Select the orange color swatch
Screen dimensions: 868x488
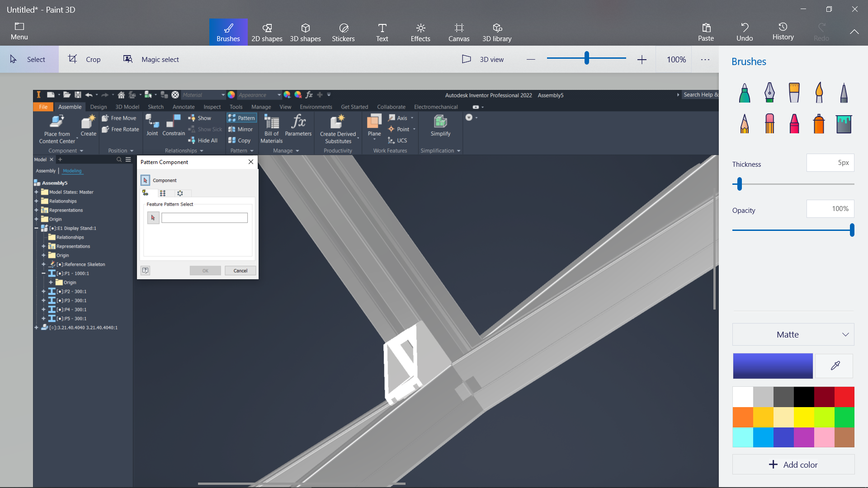coord(743,417)
